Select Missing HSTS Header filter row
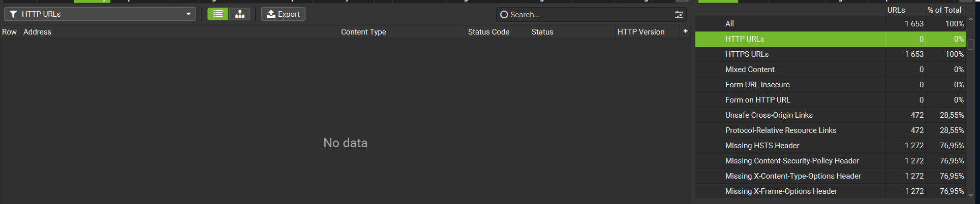 click(x=762, y=146)
